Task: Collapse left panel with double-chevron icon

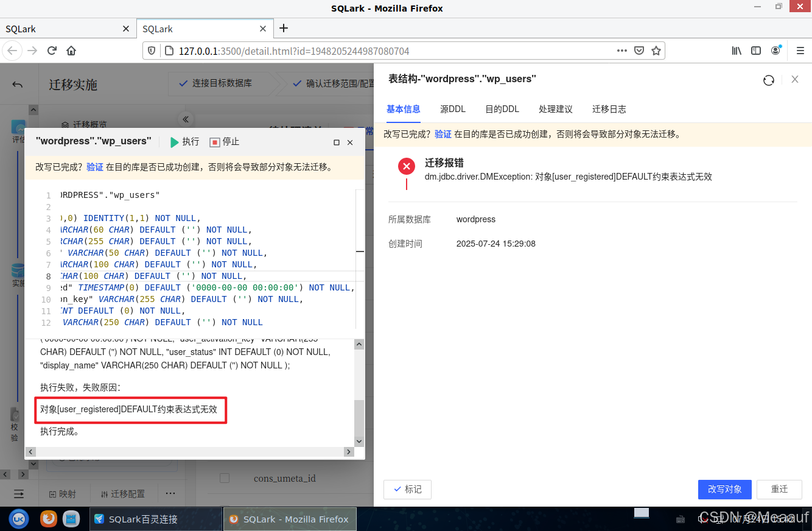Action: coord(186,119)
